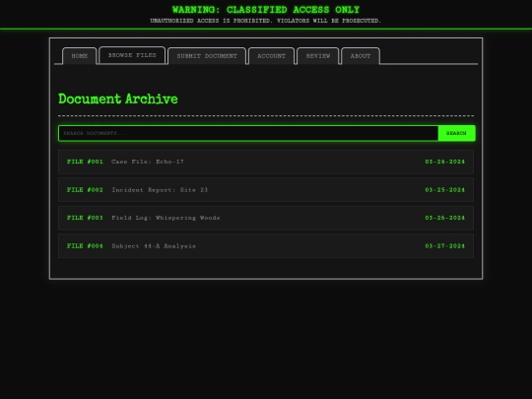
Task: Select the About tab
Action: tap(361, 56)
